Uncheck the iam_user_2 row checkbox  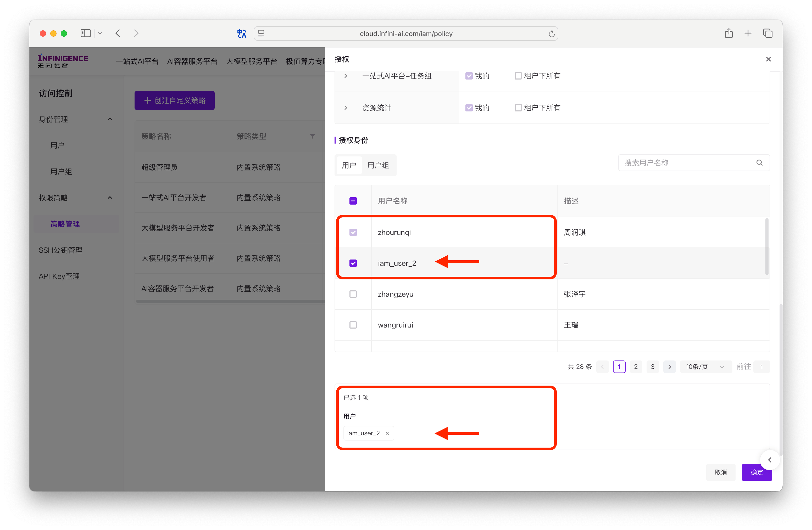pos(353,263)
